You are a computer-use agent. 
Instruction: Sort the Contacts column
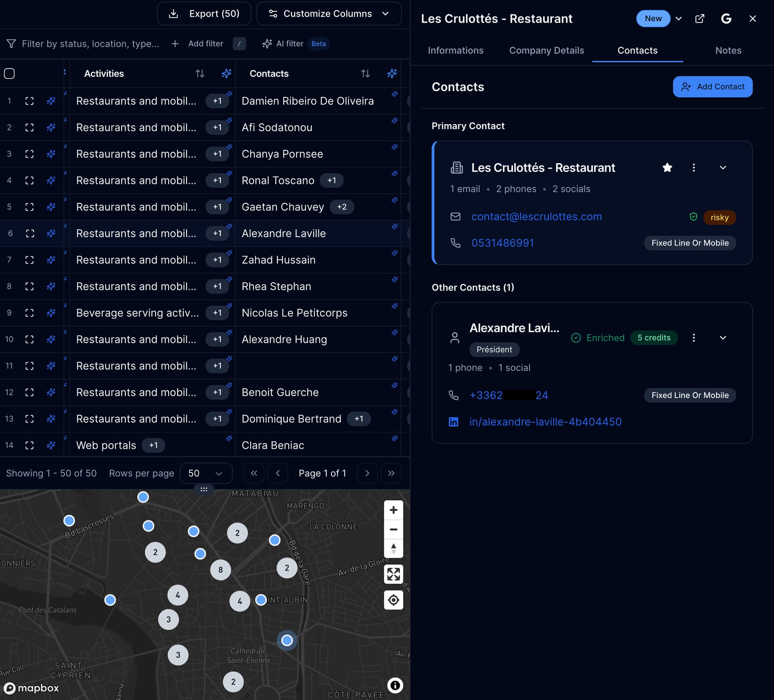tap(365, 74)
